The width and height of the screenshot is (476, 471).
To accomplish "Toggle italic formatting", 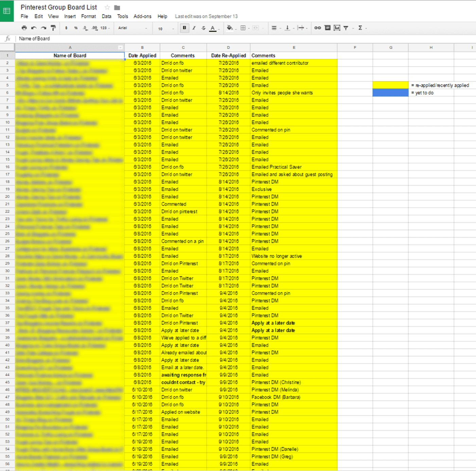I will coord(194,28).
